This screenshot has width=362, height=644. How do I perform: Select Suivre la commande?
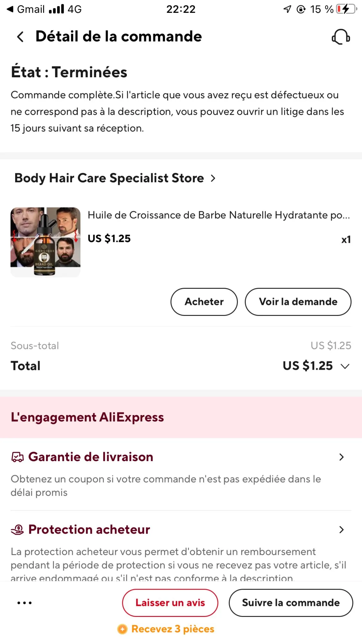click(x=291, y=603)
